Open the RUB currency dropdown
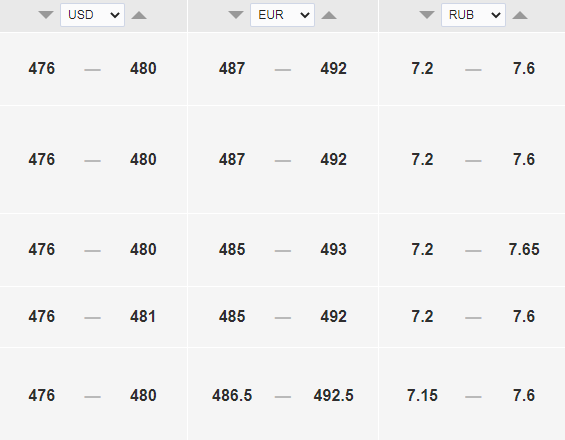565x440 pixels. click(x=473, y=15)
